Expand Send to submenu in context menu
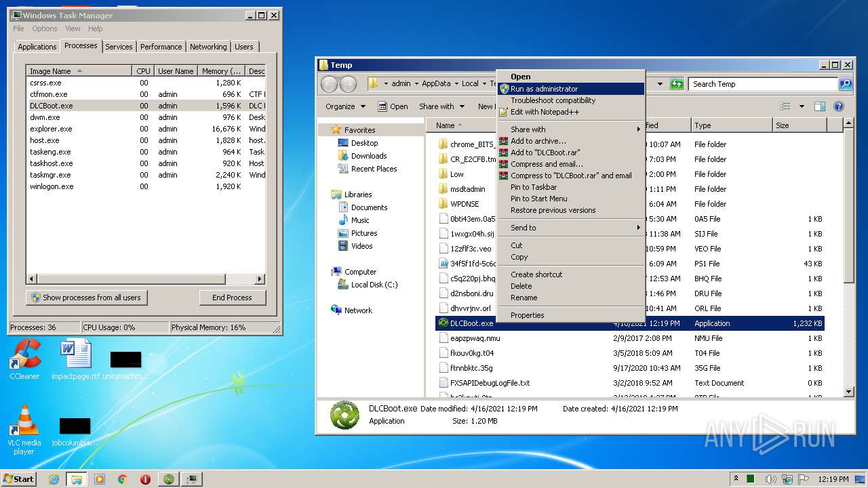The width and height of the screenshot is (868, 488). [570, 228]
